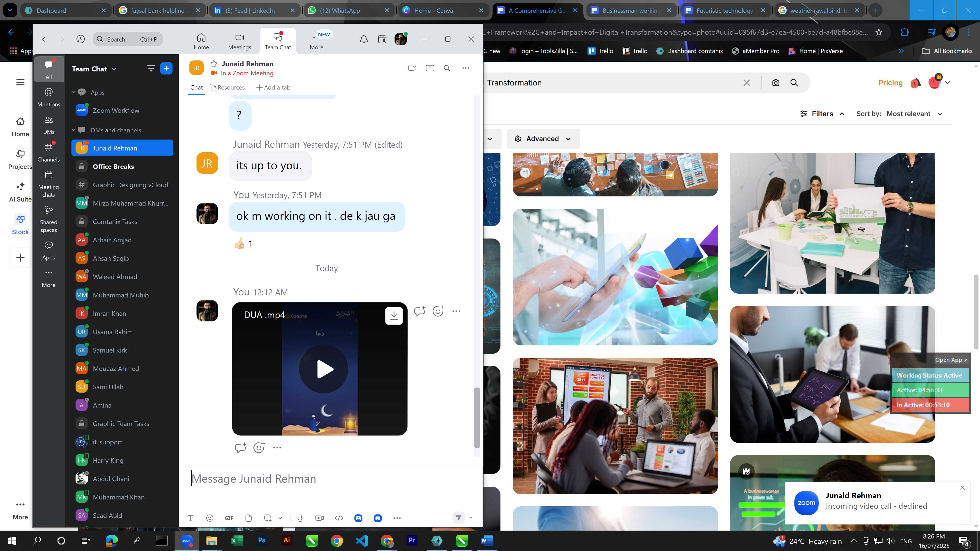Viewport: 980px width, 551px height.
Task: Open the Team Chat tab
Action: click(278, 41)
